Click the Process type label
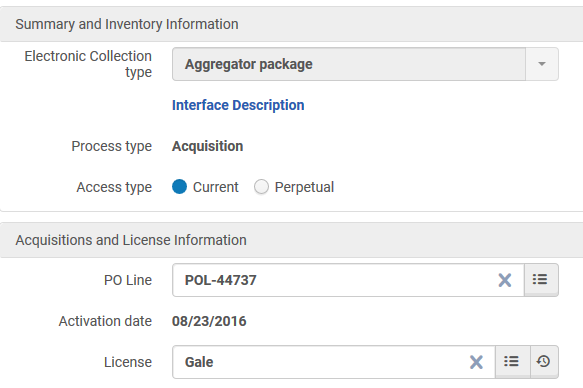This screenshot has width=583, height=388. (x=112, y=146)
